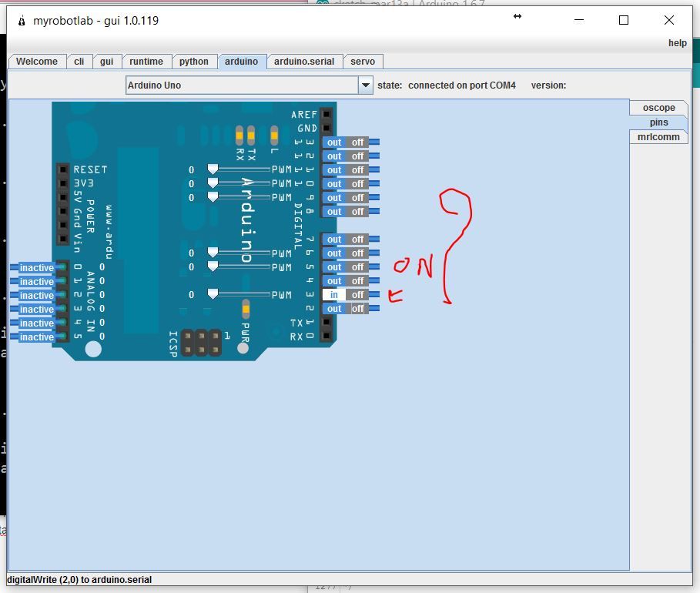The image size is (700, 593).
Task: Select the pins side tab
Action: 659,122
